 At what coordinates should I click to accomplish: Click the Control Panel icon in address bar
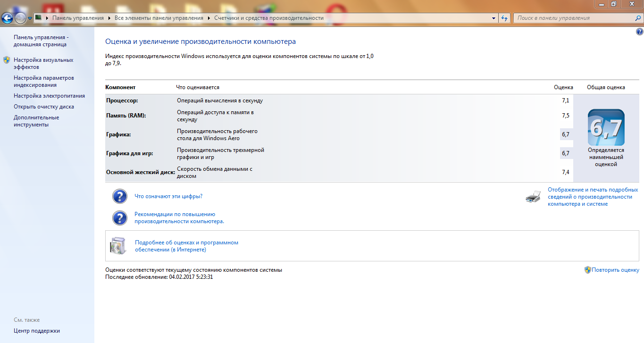(x=39, y=18)
